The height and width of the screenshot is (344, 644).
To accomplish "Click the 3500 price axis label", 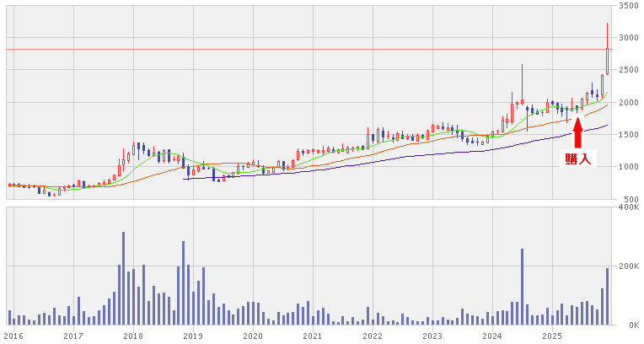I will [x=627, y=6].
